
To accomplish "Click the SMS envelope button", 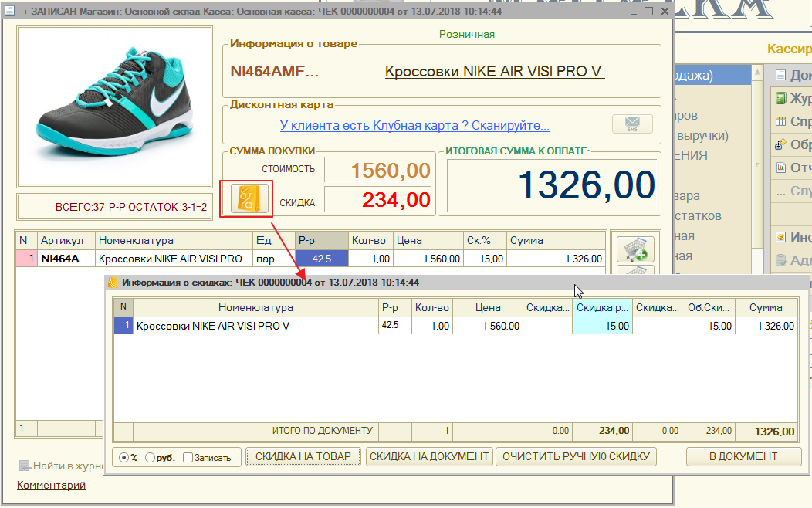I will pos(632,124).
